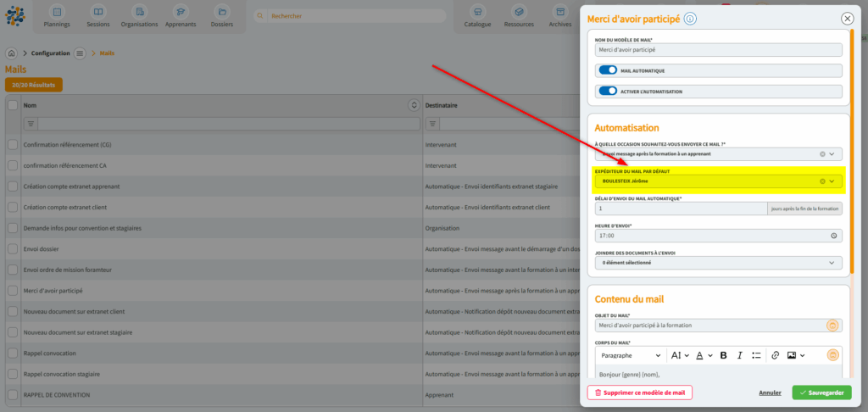Apply italic formatting in the mail body
The height and width of the screenshot is (412, 868).
click(739, 355)
